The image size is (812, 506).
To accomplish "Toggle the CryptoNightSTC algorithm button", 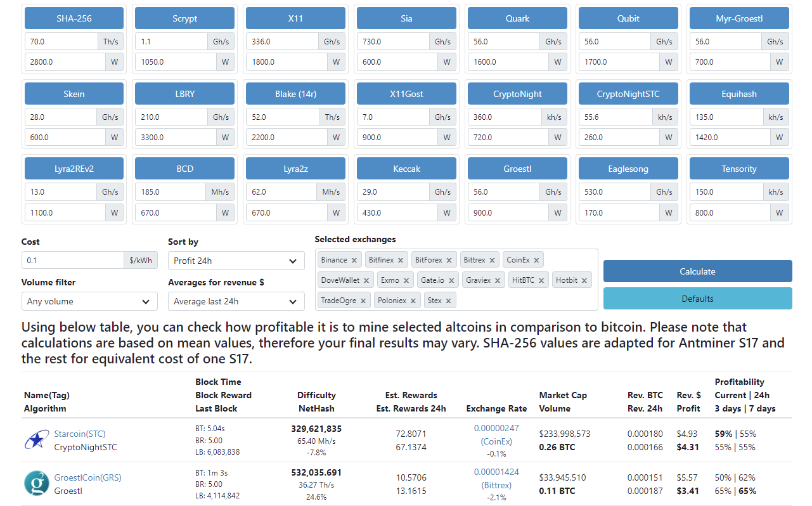I will point(628,94).
